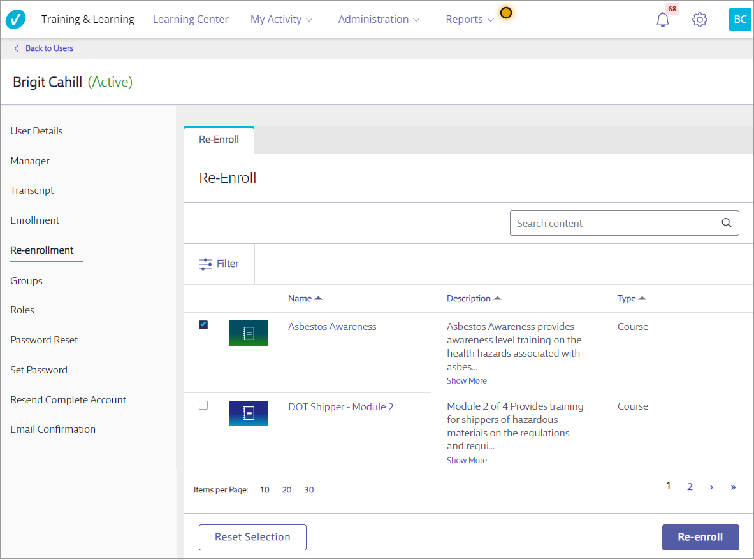Open the settings gear icon

[700, 20]
